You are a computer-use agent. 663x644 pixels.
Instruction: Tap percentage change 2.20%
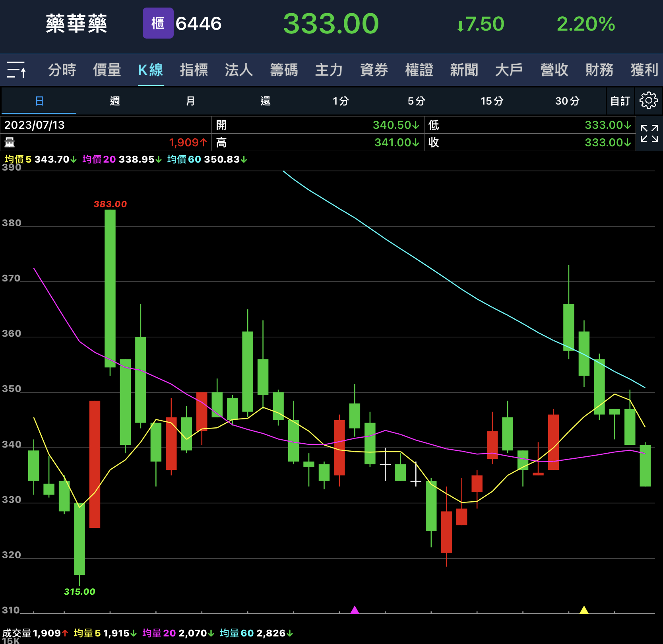(x=586, y=24)
